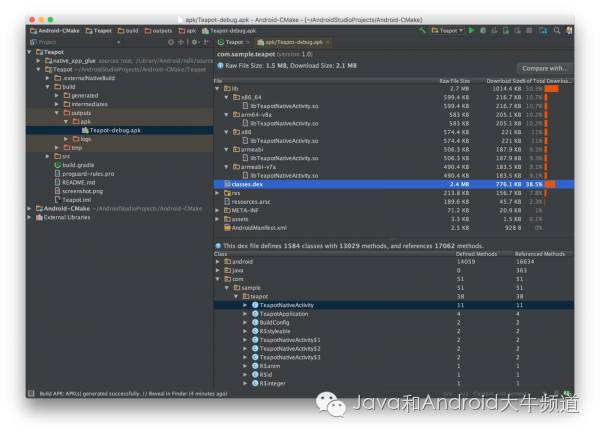
Task: Collapse the x86_64 folder
Action: tap(227, 97)
